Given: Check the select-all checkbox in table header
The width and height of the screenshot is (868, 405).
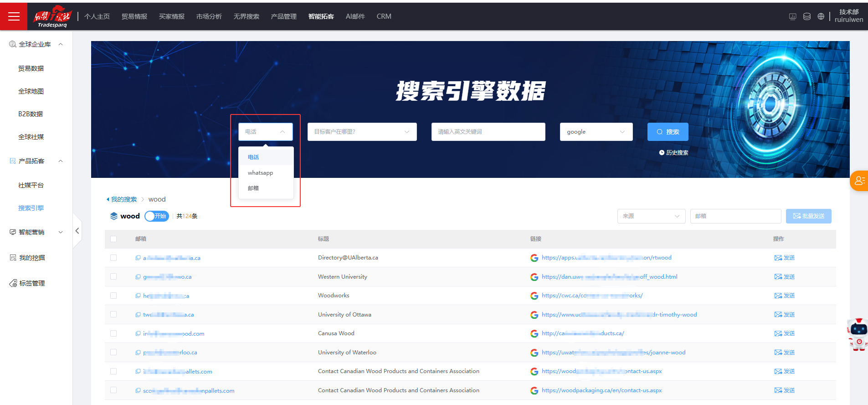Looking at the screenshot, I should 113,239.
